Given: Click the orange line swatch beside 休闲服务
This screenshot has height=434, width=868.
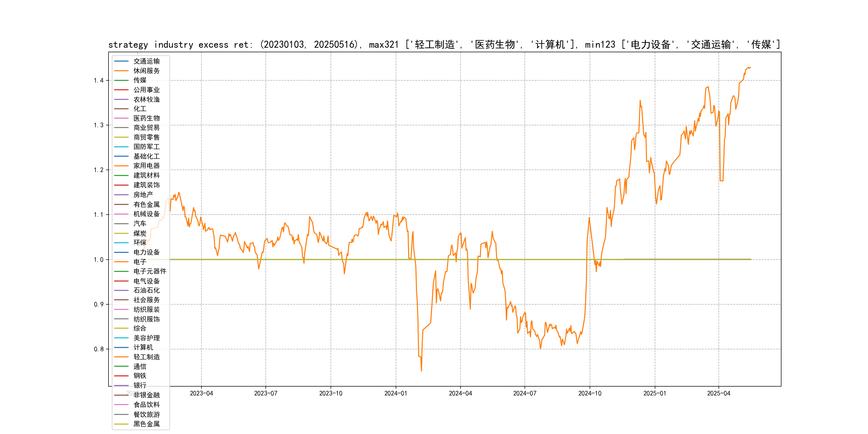Looking at the screenshot, I should 121,71.
